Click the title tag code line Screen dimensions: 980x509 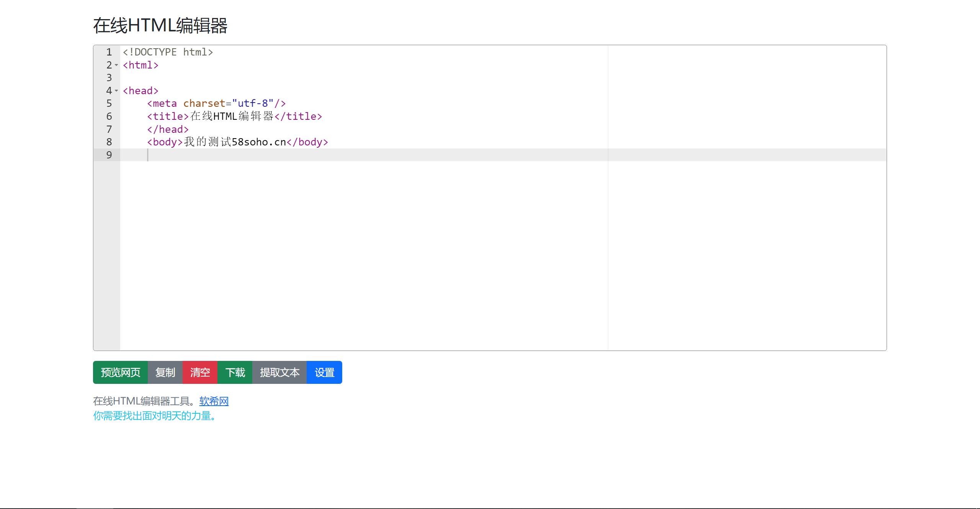234,116
